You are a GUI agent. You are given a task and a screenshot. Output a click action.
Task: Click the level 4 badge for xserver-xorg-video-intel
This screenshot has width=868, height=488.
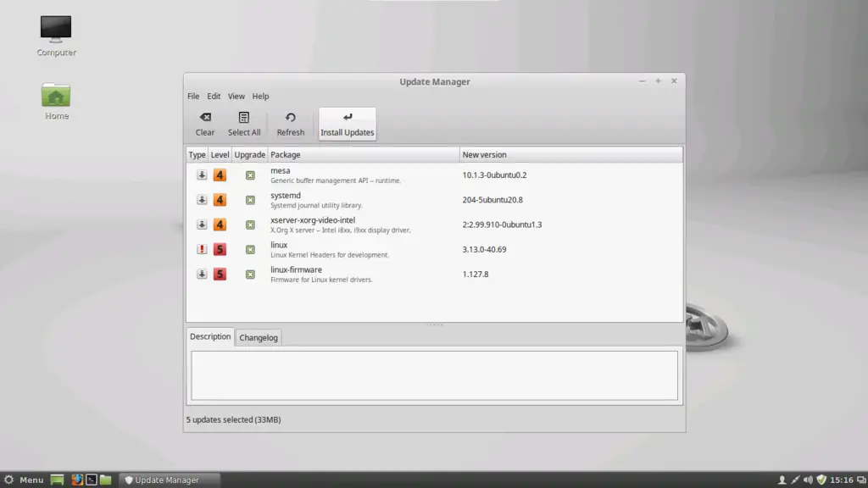pyautogui.click(x=220, y=225)
